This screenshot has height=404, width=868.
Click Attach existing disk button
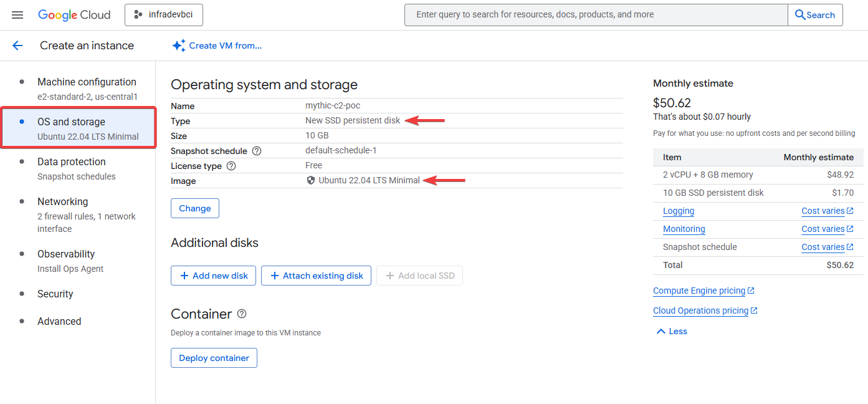(317, 276)
